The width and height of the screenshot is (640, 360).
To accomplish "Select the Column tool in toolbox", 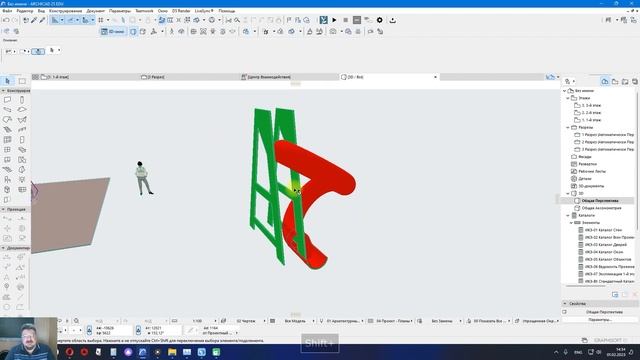I will point(22,100).
